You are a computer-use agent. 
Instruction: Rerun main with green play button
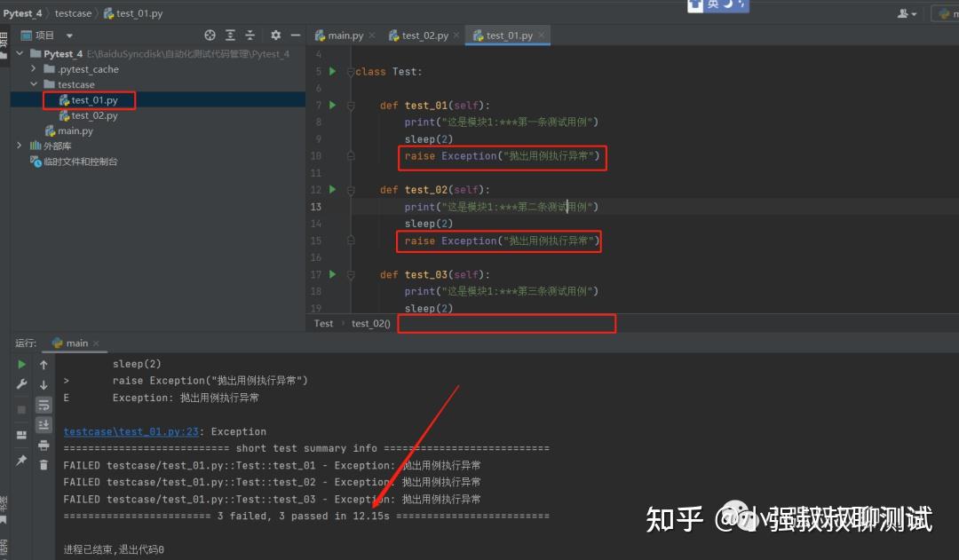[x=21, y=365]
